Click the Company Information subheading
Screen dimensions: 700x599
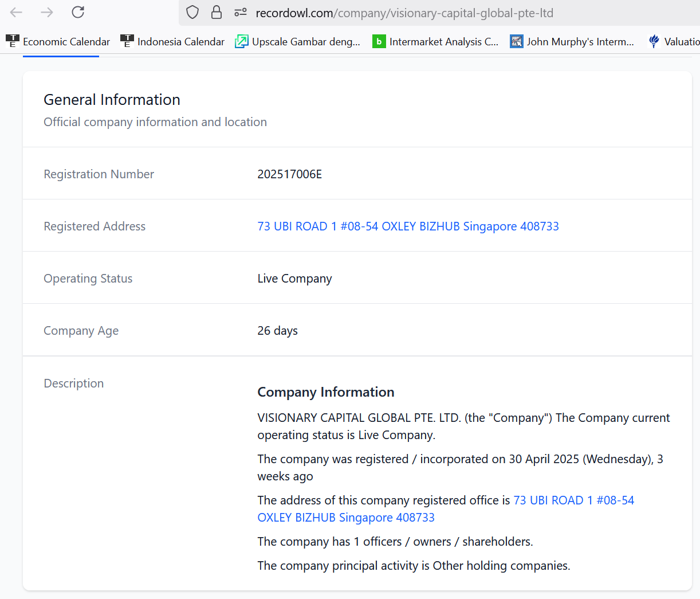point(325,392)
